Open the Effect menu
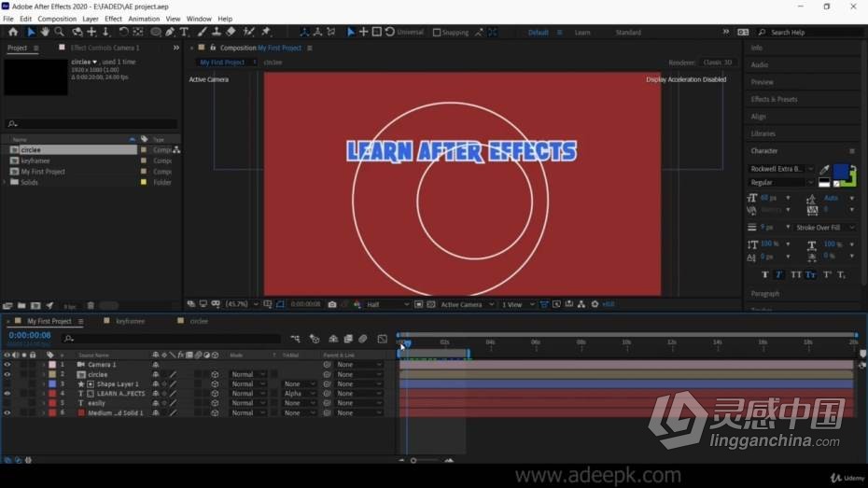Viewport: 868px width, 488px height. tap(114, 19)
